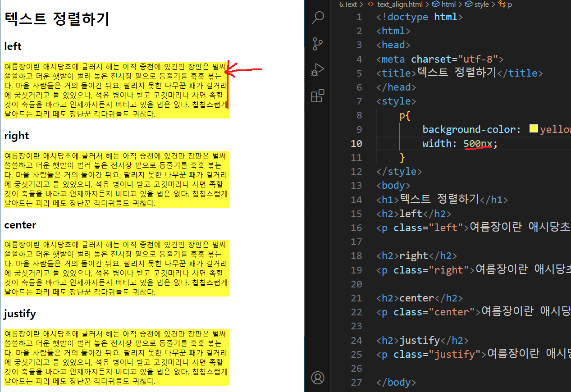
Task: Click the 'center' heading in browser page
Action: click(20, 225)
